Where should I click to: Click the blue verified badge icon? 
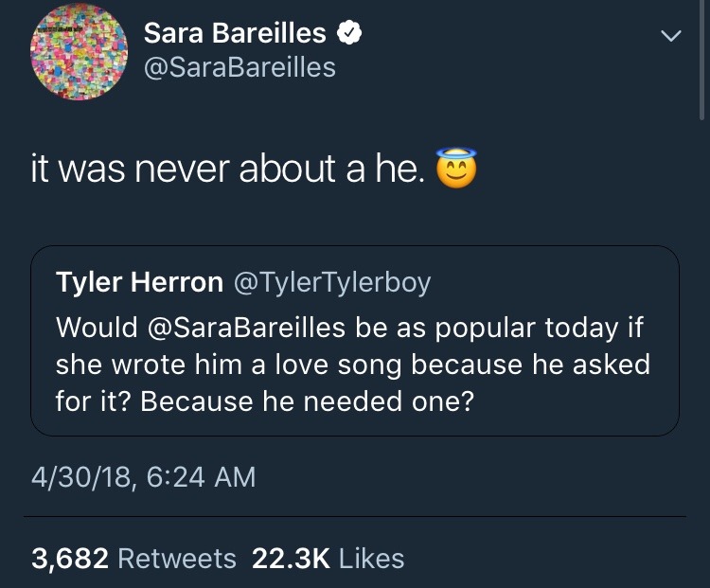point(350,34)
